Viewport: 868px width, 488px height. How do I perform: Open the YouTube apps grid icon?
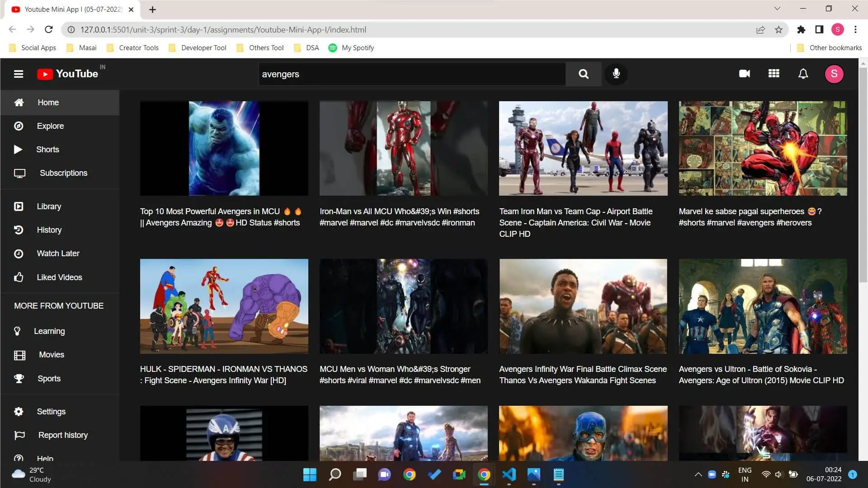(774, 74)
